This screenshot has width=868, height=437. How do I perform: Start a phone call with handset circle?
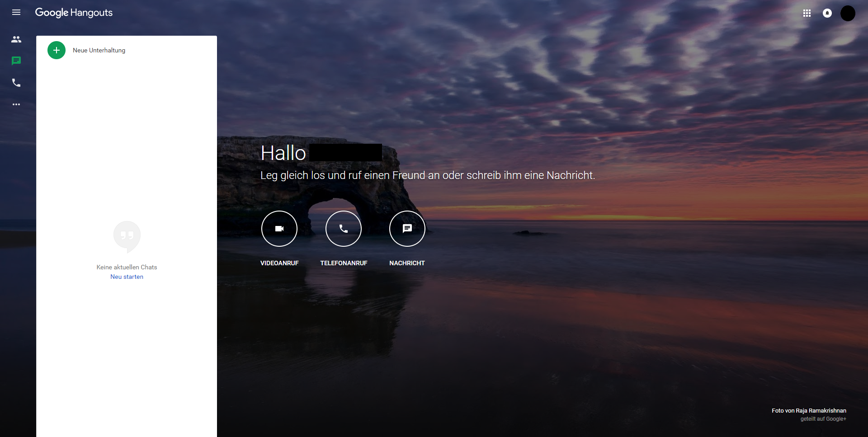[x=344, y=229]
